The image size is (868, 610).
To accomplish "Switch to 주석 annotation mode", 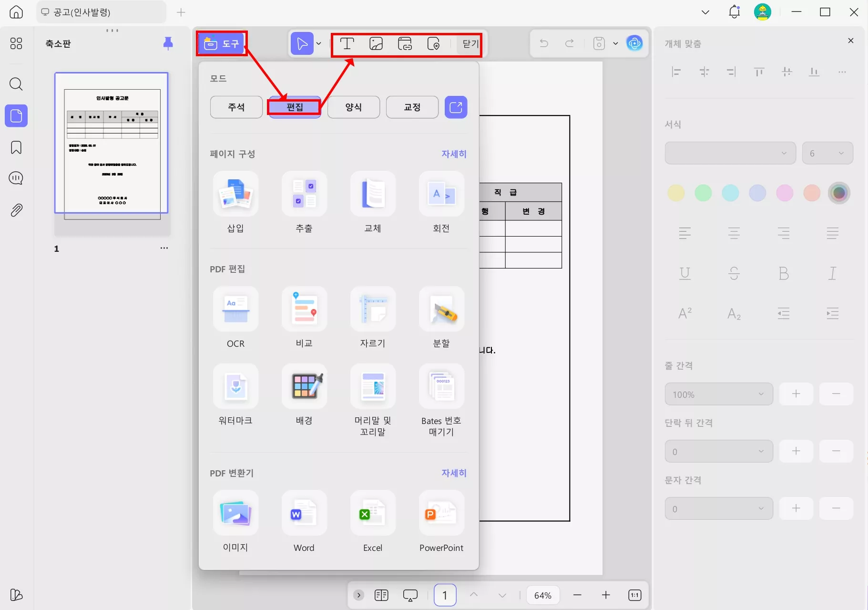I will [236, 107].
